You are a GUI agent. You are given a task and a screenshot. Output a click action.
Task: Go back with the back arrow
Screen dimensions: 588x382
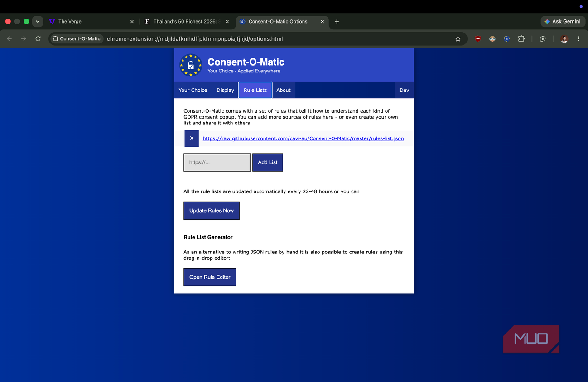point(10,39)
